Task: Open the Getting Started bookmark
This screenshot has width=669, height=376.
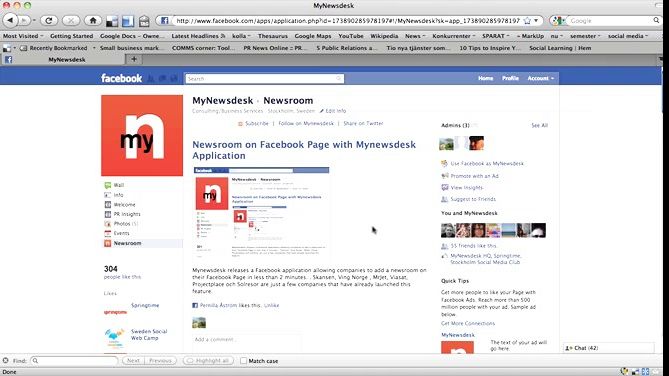Action: (71, 36)
